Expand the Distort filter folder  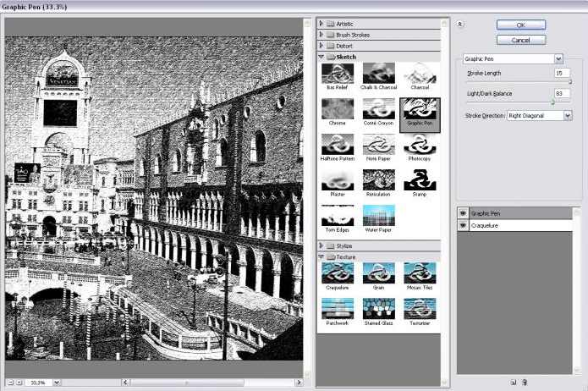(321, 46)
